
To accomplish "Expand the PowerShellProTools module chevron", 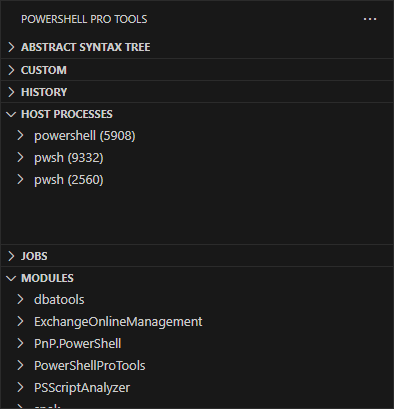I will (x=20, y=365).
